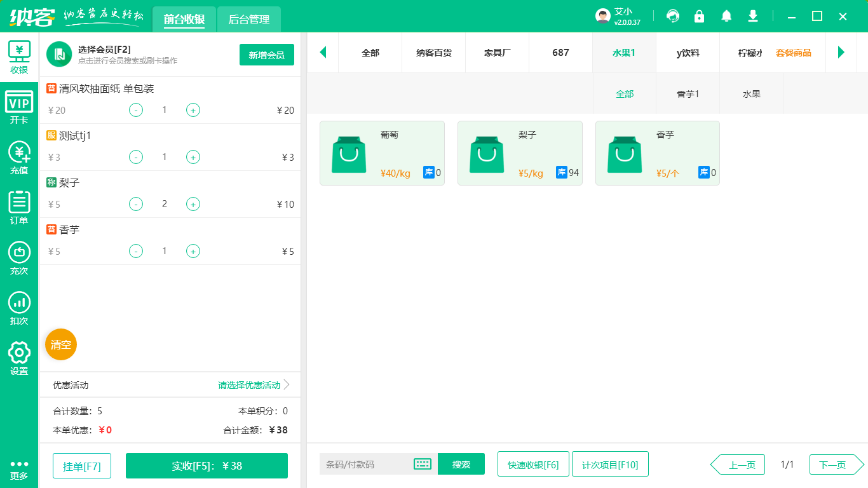Click the 计次项目[F10] button
Viewport: 868px width, 488px height.
pos(610,464)
